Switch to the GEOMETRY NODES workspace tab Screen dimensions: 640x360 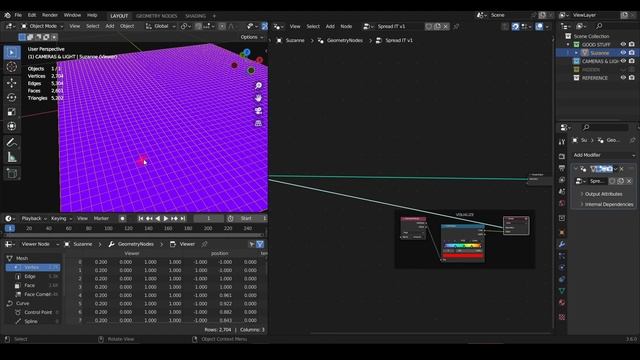[x=157, y=16]
